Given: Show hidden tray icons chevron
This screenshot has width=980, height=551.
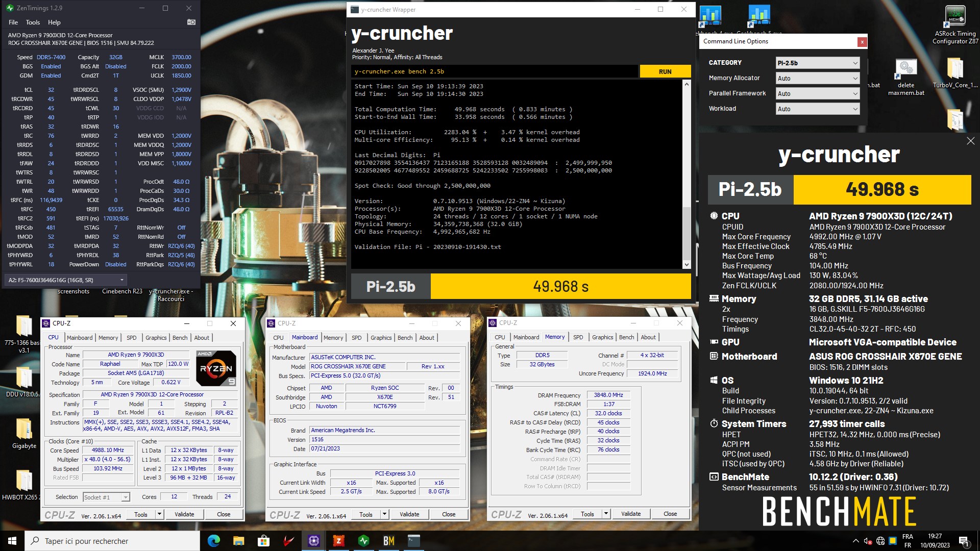Looking at the screenshot, I should point(855,541).
